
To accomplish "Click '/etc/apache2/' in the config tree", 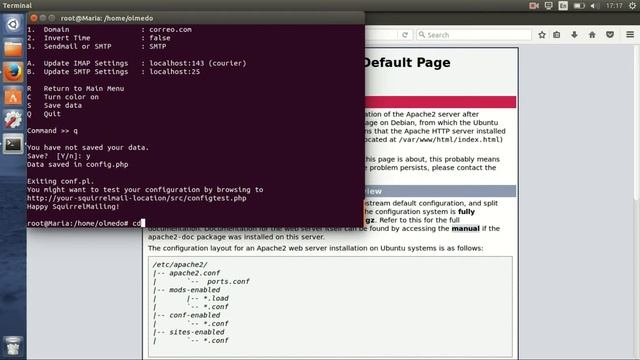I will click(x=180, y=264).
